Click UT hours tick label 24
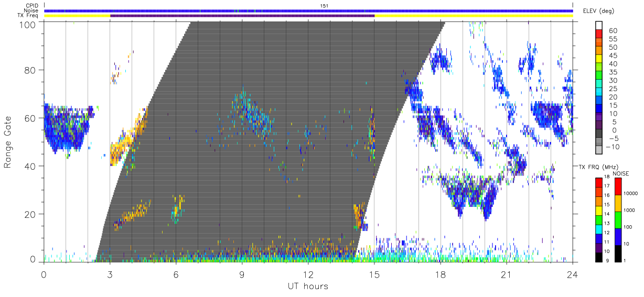The image size is (644, 297). [x=572, y=274]
